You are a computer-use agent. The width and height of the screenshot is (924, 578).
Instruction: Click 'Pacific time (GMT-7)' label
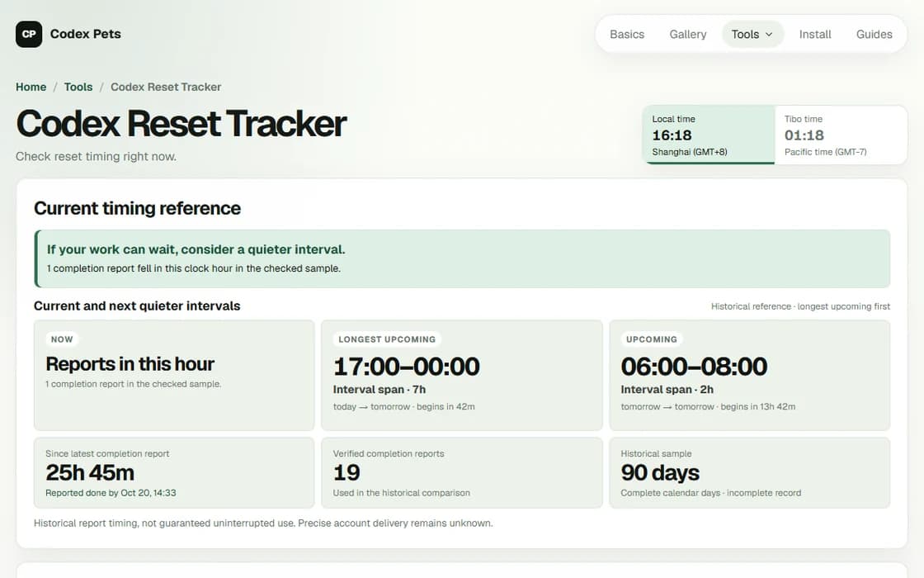[825, 152]
